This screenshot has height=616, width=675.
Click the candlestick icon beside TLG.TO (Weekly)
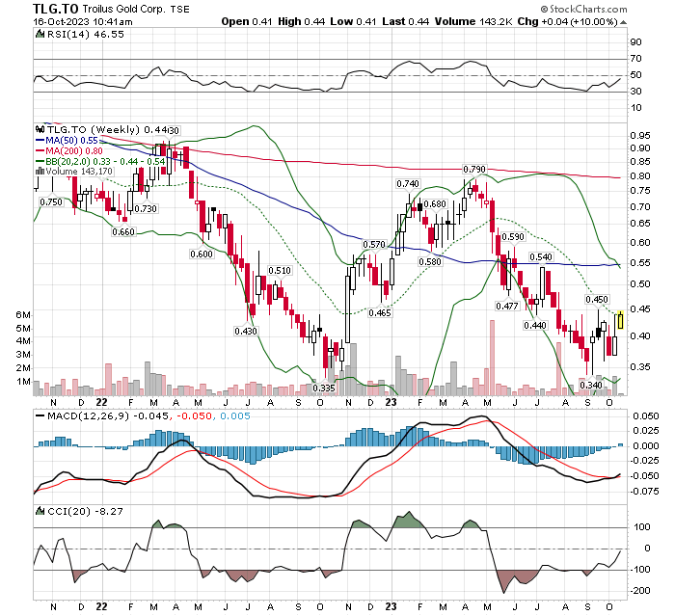coord(40,129)
